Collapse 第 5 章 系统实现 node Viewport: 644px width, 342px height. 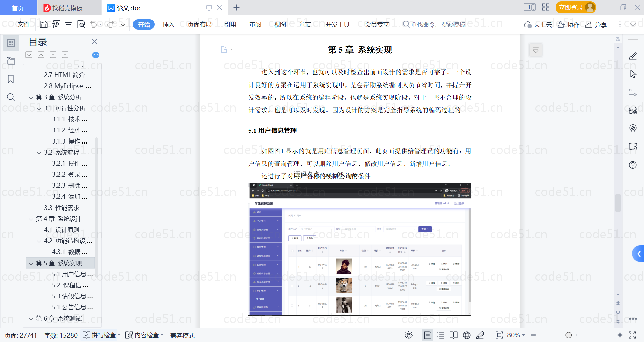click(x=31, y=264)
